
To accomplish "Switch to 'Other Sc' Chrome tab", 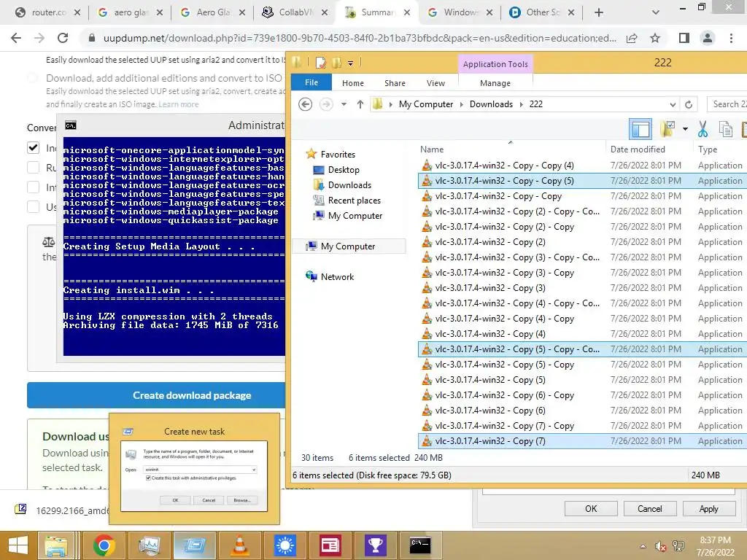I will click(x=543, y=12).
